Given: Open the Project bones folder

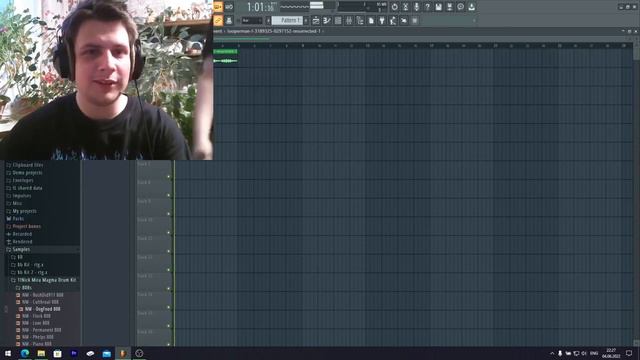Looking at the screenshot, I should 23,227.
